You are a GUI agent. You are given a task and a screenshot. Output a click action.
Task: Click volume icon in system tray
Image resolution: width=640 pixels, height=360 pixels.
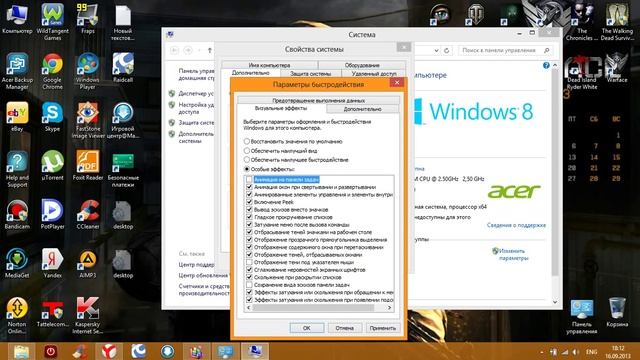(576, 352)
